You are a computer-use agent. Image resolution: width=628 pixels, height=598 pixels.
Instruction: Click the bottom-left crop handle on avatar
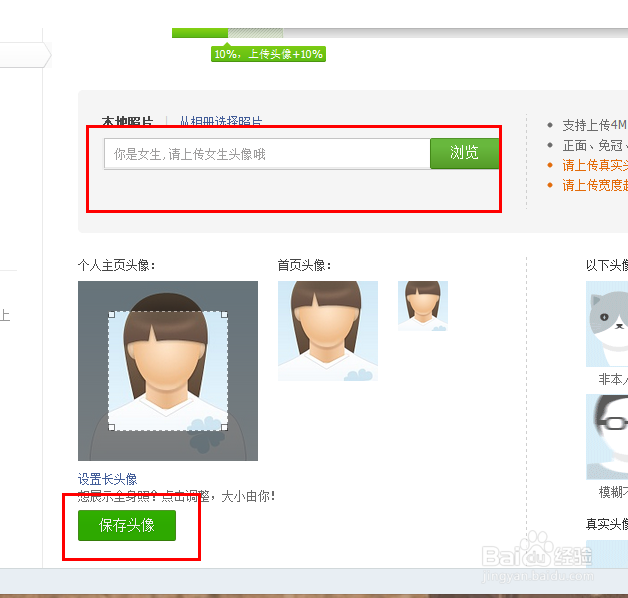click(112, 427)
